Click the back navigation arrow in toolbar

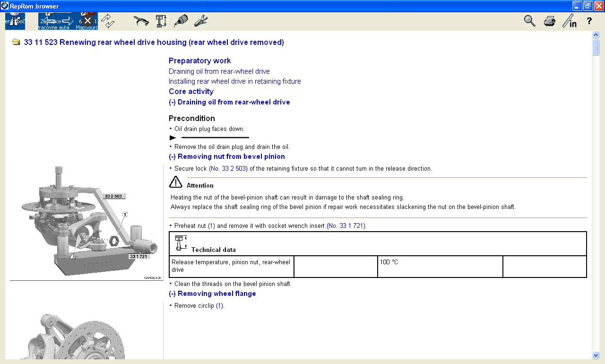tap(49, 21)
